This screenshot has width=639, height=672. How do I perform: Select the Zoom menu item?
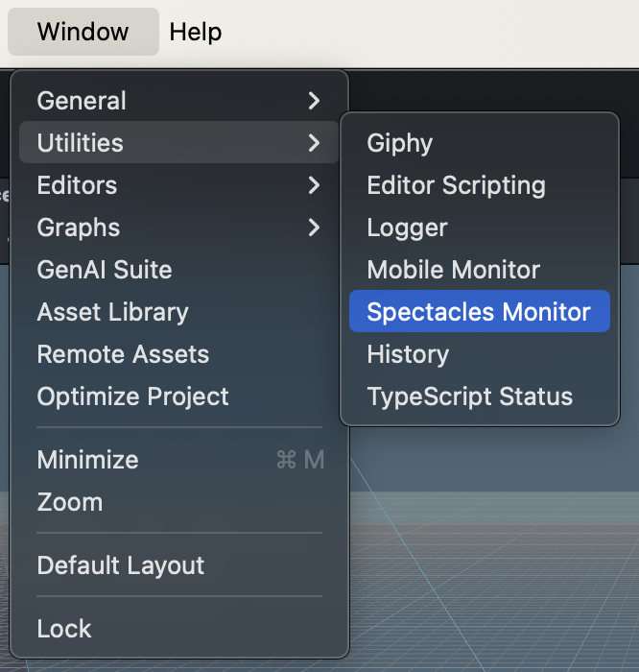coord(70,502)
